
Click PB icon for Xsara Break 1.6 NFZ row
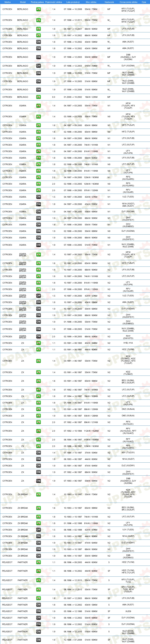[38, 263]
